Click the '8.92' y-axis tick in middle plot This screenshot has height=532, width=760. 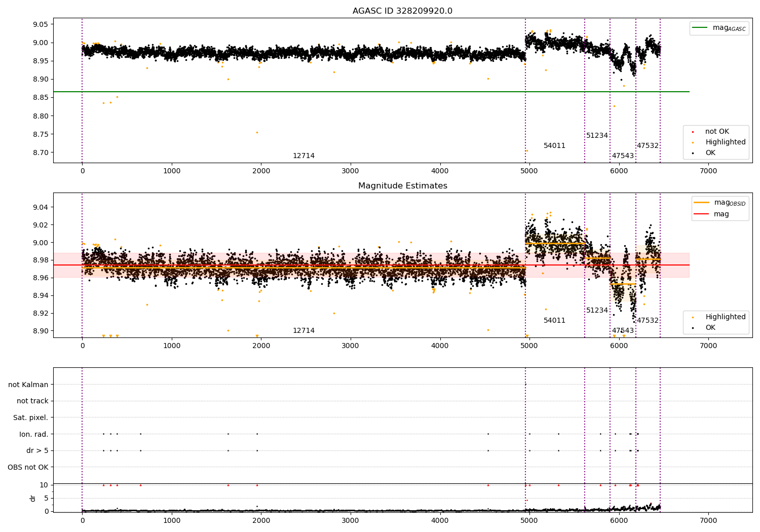click(40, 313)
